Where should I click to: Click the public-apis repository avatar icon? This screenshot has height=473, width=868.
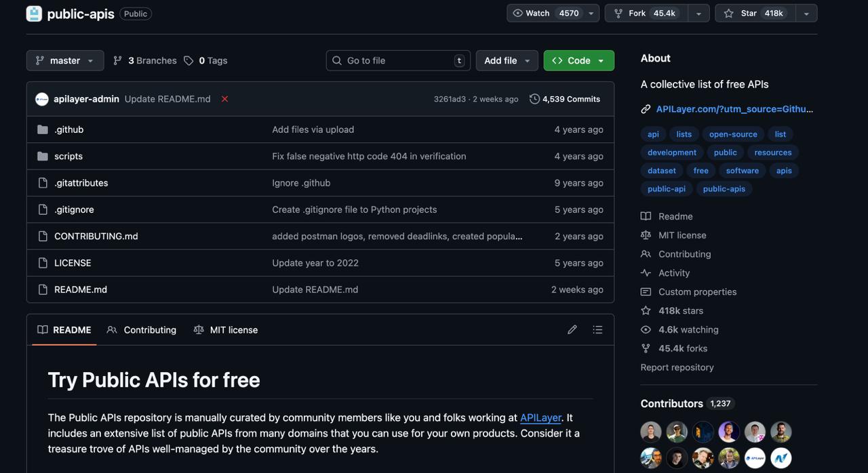click(34, 14)
